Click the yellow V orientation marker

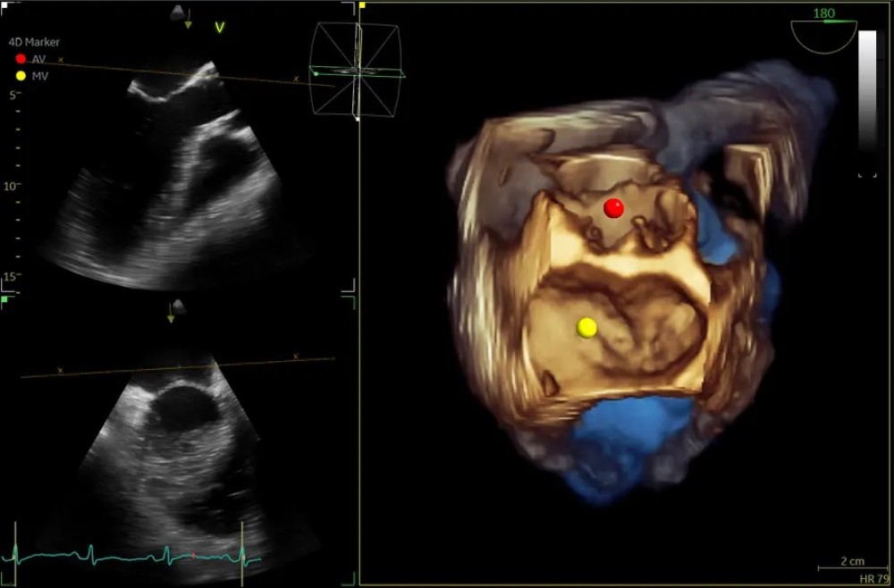(219, 28)
